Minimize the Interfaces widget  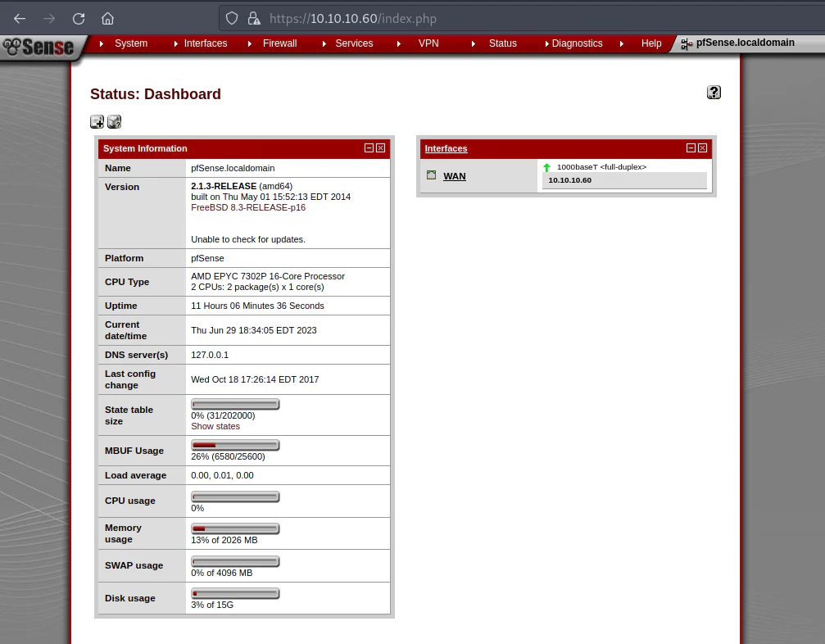[x=691, y=147]
